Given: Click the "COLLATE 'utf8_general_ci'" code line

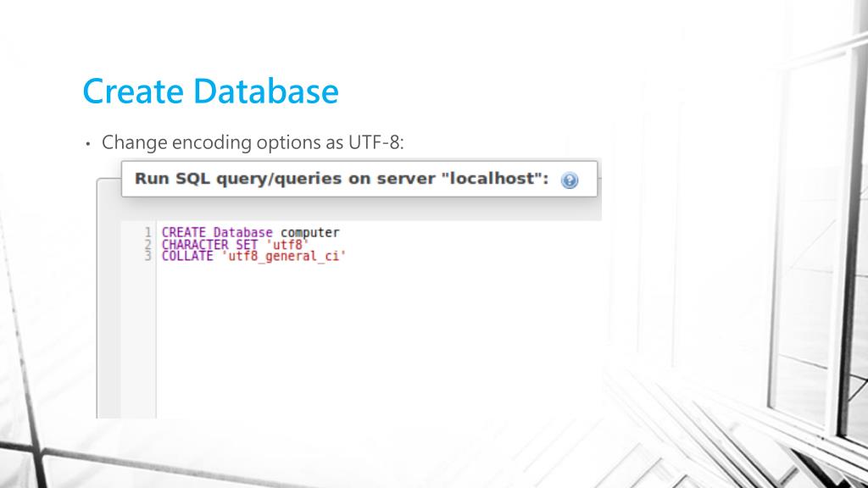Looking at the screenshot, I should point(253,256).
